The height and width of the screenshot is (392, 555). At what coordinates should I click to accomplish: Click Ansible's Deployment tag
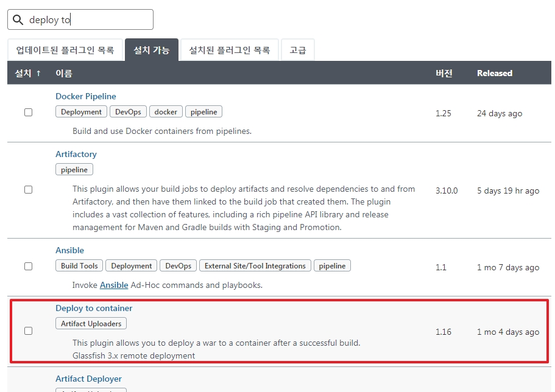click(x=132, y=266)
